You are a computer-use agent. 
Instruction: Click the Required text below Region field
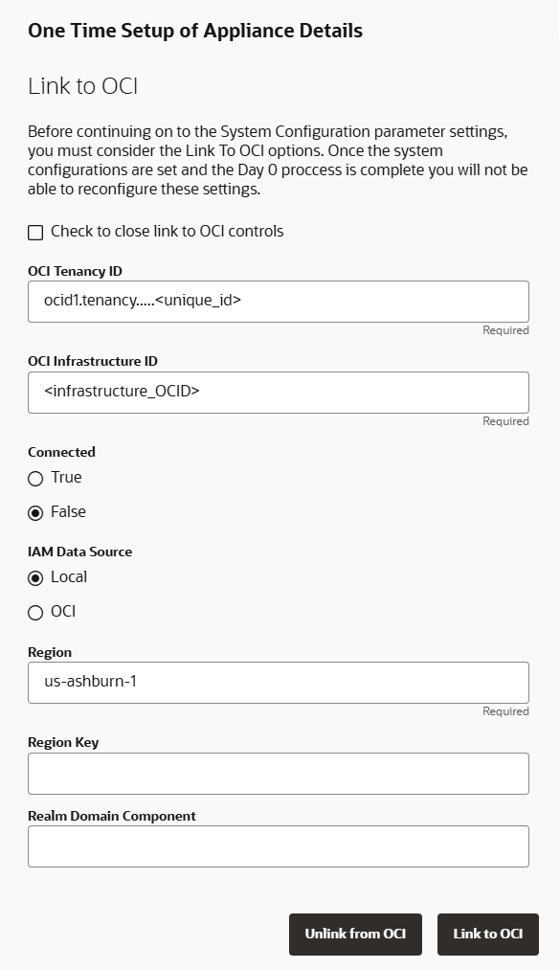[x=505, y=711]
